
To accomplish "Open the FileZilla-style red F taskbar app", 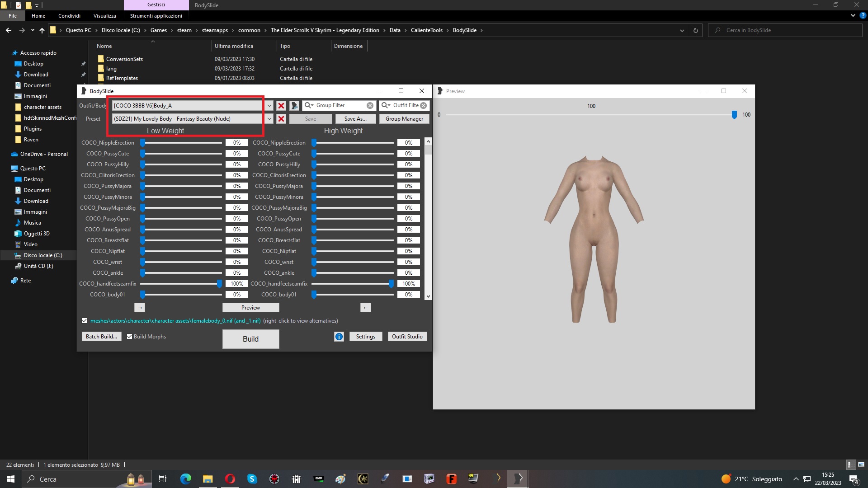I will (451, 479).
